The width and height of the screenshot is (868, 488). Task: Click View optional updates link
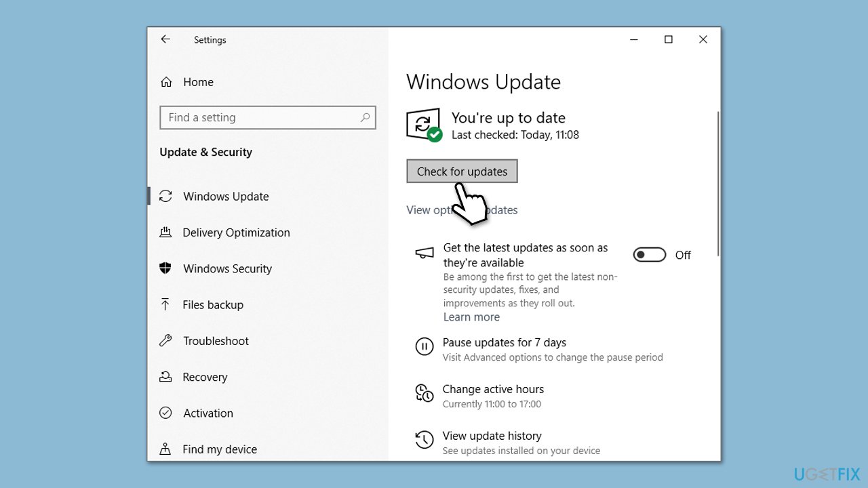462,210
